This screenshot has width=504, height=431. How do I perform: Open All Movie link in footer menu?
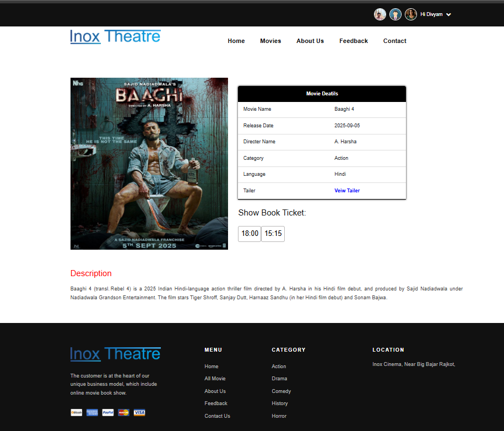(215, 379)
